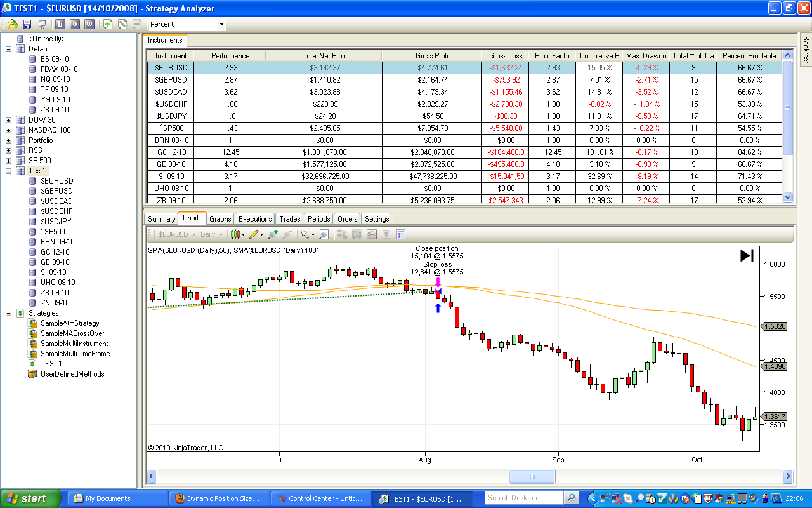The height and width of the screenshot is (508, 812).
Task: Sort by Profit Factor column header
Action: point(553,56)
